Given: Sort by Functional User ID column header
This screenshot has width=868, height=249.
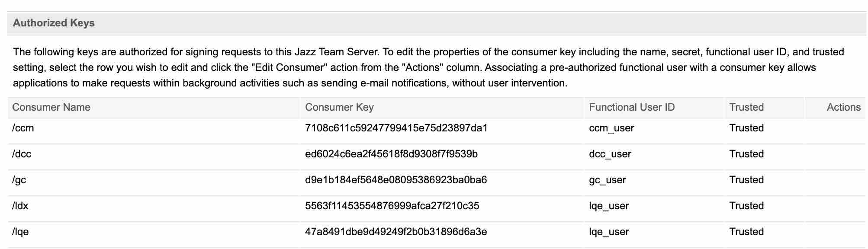Looking at the screenshot, I should point(632,108).
